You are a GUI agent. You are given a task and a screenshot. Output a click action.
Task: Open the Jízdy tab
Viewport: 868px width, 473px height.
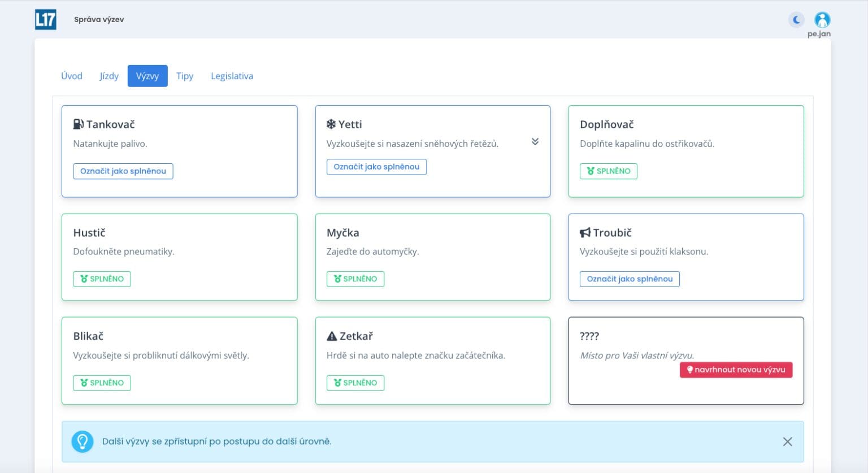(x=109, y=76)
